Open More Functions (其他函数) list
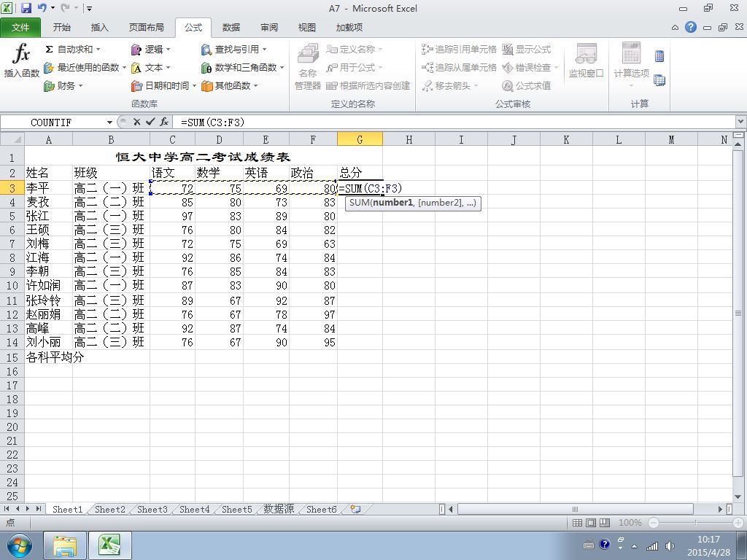Image resolution: width=747 pixels, height=560 pixels. pyautogui.click(x=229, y=86)
